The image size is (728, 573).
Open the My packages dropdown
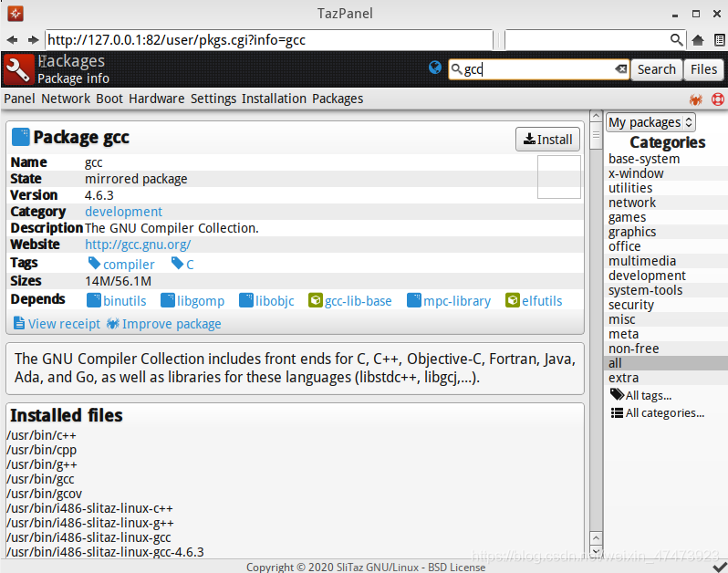(x=650, y=122)
